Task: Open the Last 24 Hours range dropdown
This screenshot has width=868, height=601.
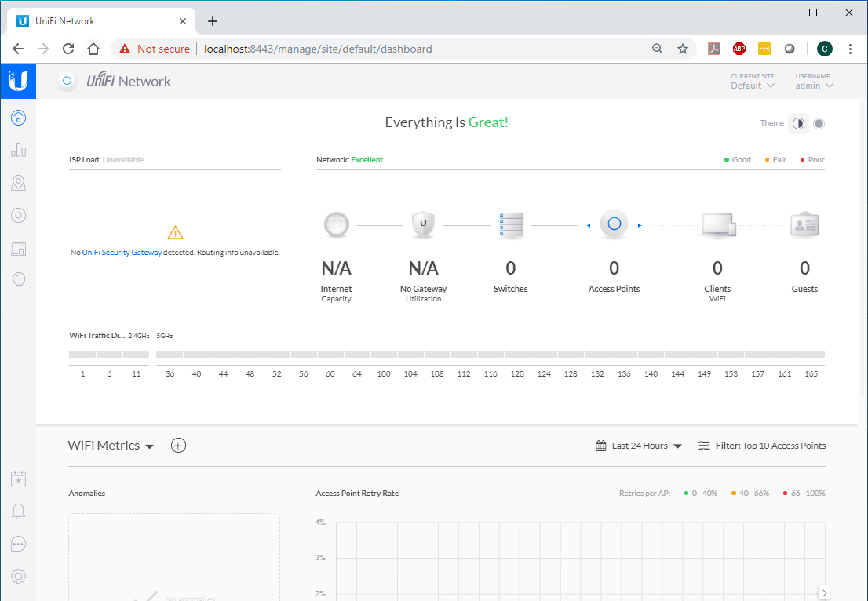Action: (638, 446)
